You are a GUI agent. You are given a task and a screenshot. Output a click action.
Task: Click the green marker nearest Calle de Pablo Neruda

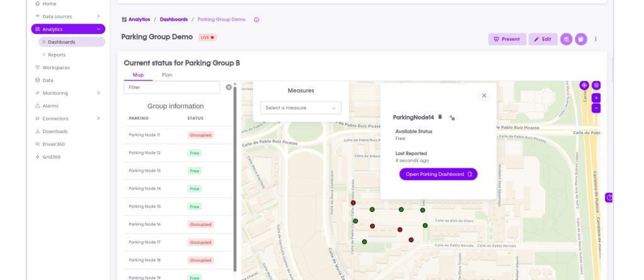(364, 242)
